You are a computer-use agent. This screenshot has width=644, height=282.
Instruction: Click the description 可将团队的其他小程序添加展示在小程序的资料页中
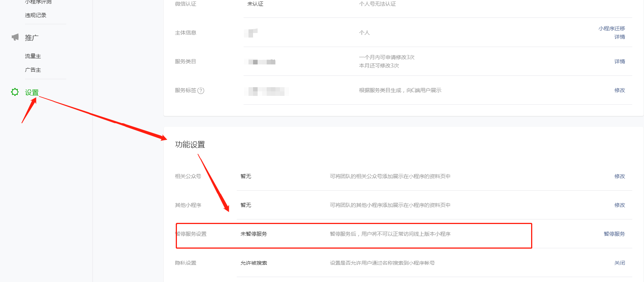click(390, 205)
